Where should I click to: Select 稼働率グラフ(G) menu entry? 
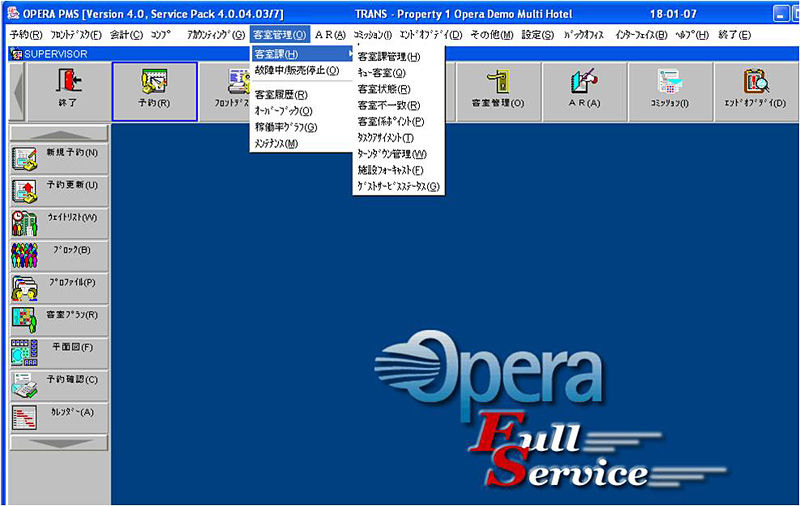pyautogui.click(x=286, y=128)
